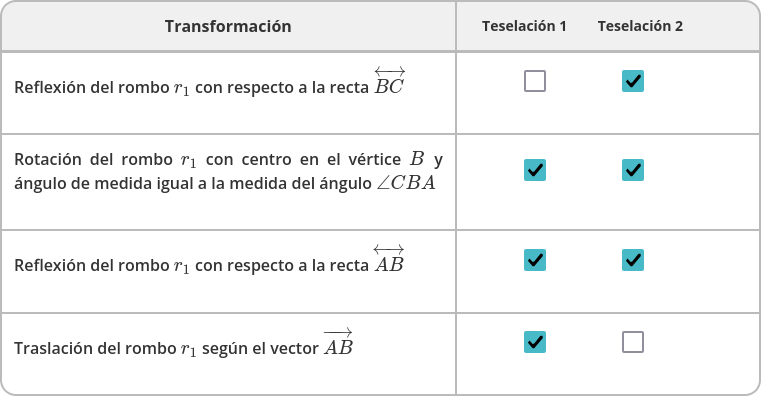This screenshot has height=396, width=761.
Task: Uncheck Teselación 1 for rotación vértice B
Action: 535,170
